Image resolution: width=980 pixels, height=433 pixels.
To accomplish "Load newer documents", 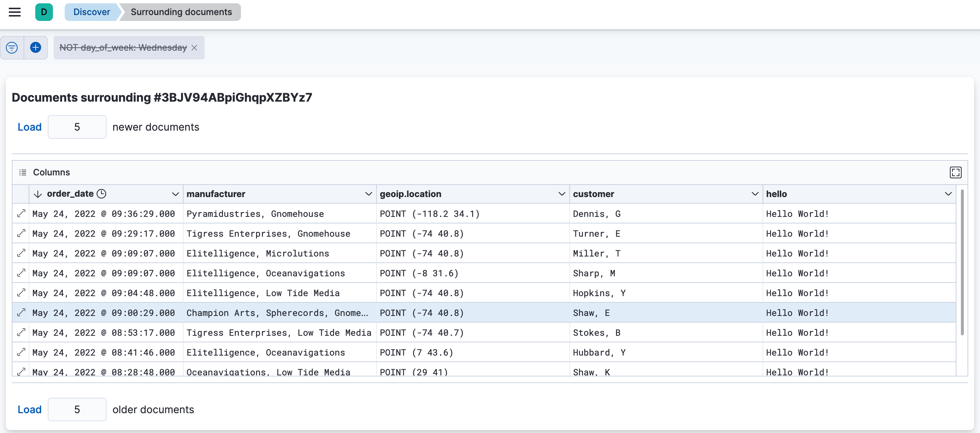I will [29, 127].
